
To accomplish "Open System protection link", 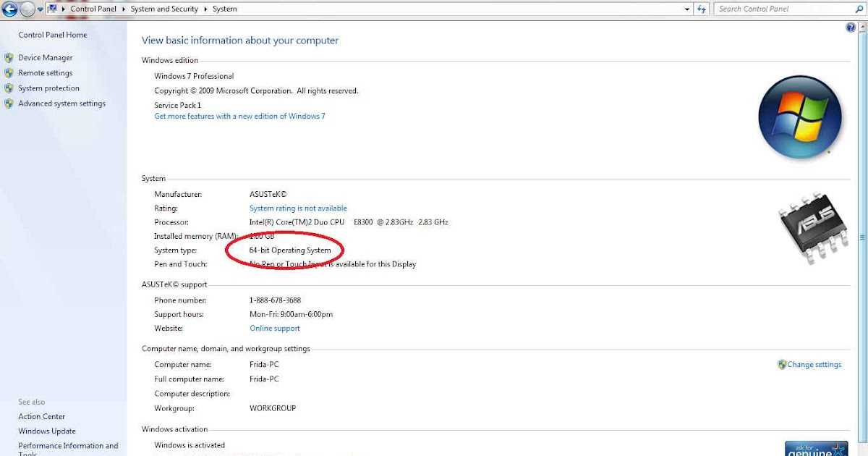I will (49, 88).
